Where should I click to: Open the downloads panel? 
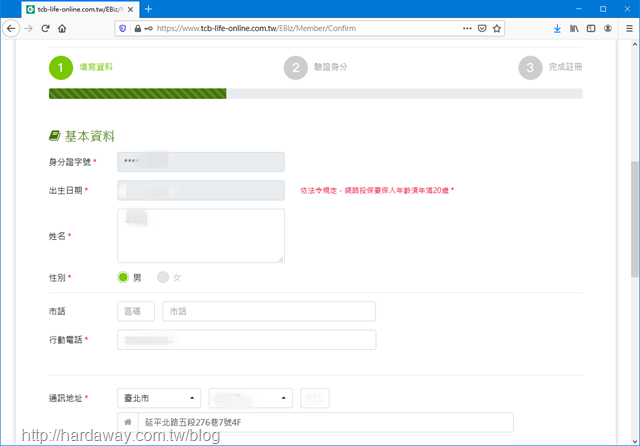pos(557,29)
